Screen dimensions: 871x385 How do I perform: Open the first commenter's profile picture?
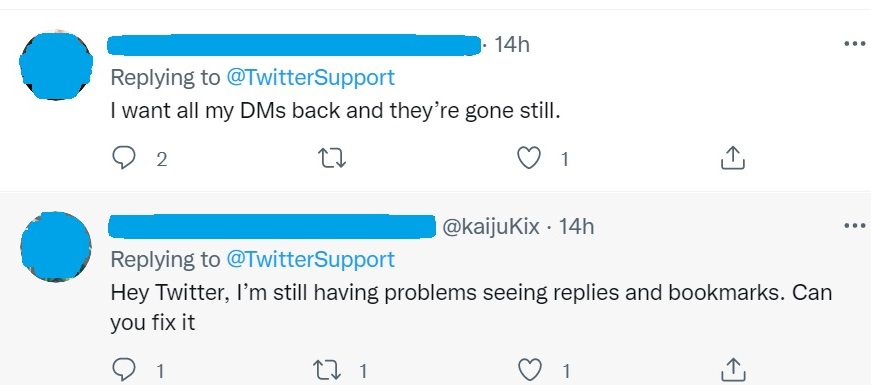pyautogui.click(x=56, y=66)
